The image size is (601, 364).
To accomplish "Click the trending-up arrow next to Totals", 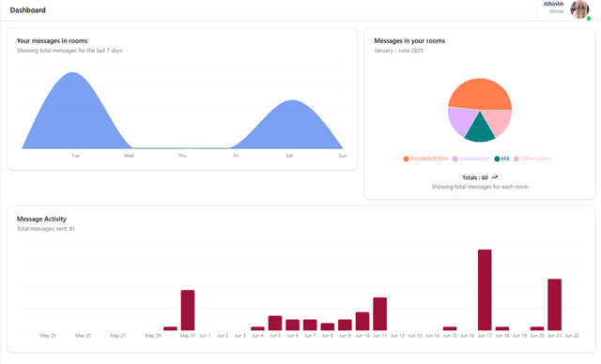I will pos(495,177).
